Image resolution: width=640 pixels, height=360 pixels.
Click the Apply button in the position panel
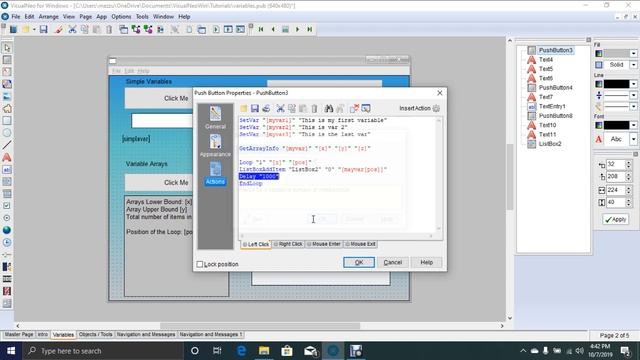click(616, 220)
